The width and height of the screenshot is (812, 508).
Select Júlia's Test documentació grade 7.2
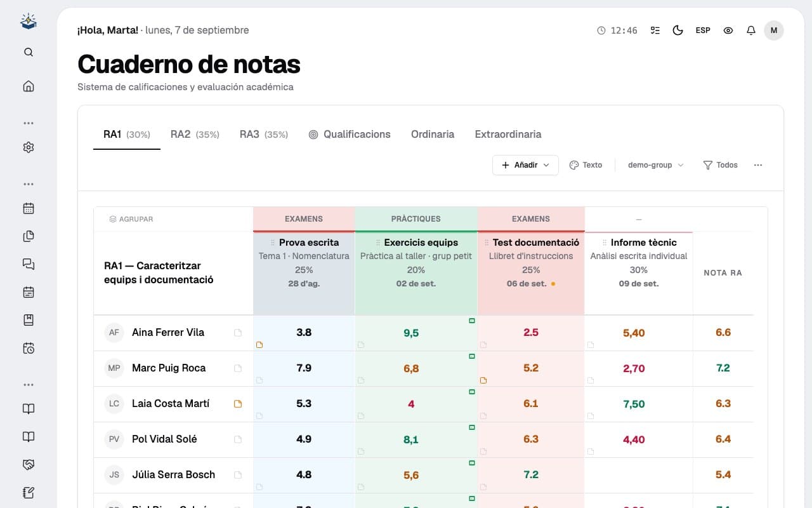531,475
